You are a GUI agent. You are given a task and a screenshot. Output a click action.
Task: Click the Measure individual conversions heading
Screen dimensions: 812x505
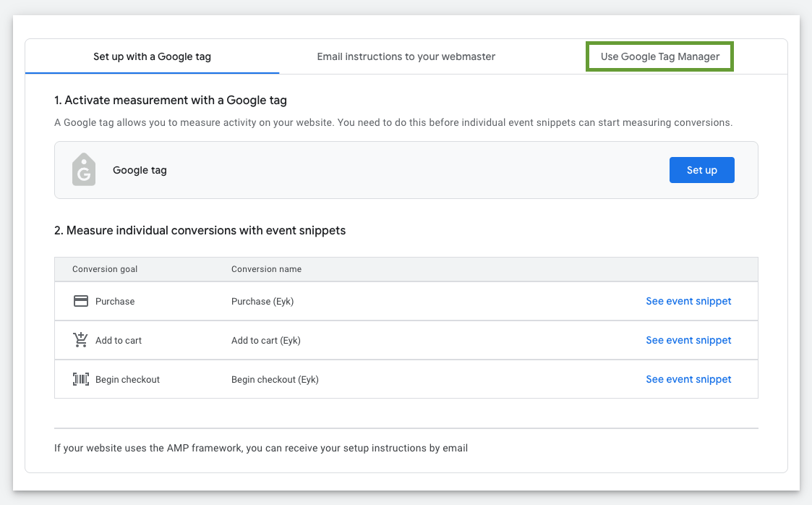[x=200, y=230]
